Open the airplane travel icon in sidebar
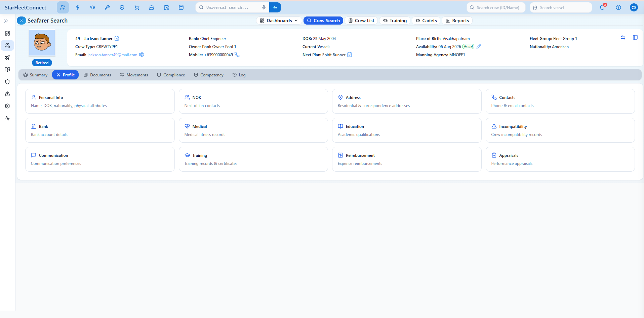The image size is (644, 318). pyautogui.click(x=7, y=58)
